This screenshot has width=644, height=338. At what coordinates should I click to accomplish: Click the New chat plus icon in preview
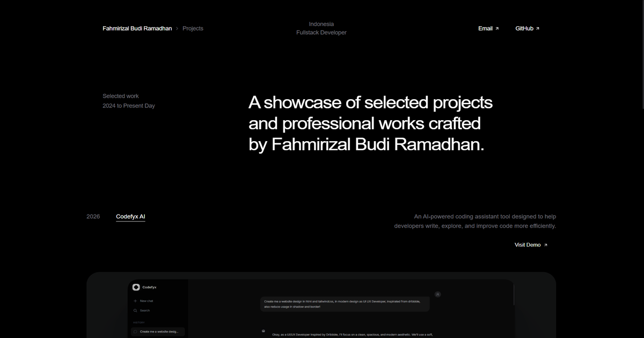pyautogui.click(x=135, y=301)
